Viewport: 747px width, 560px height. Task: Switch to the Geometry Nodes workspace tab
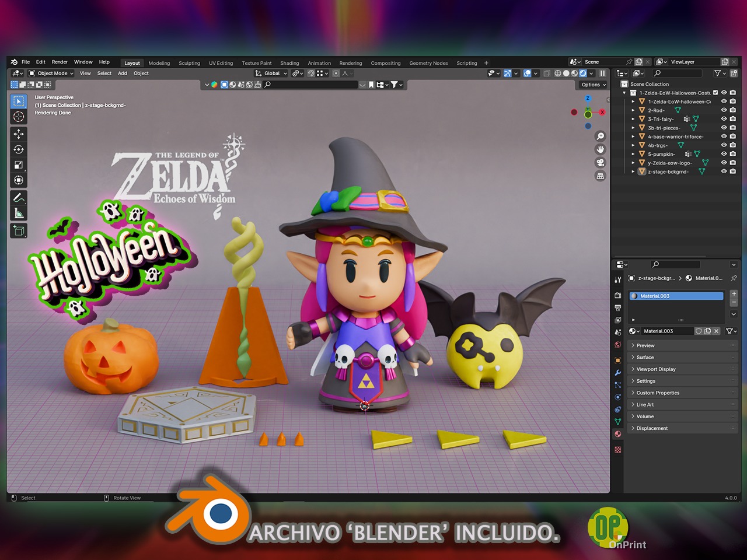pos(428,63)
